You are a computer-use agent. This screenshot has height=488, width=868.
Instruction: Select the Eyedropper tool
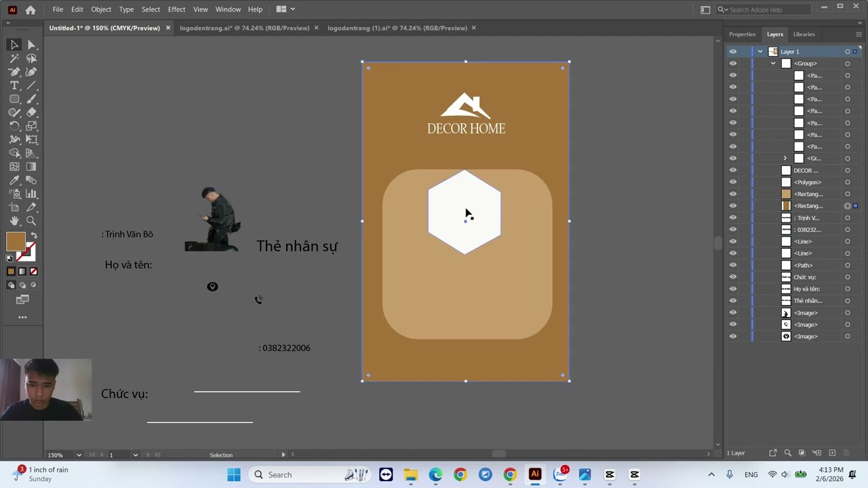pos(14,180)
